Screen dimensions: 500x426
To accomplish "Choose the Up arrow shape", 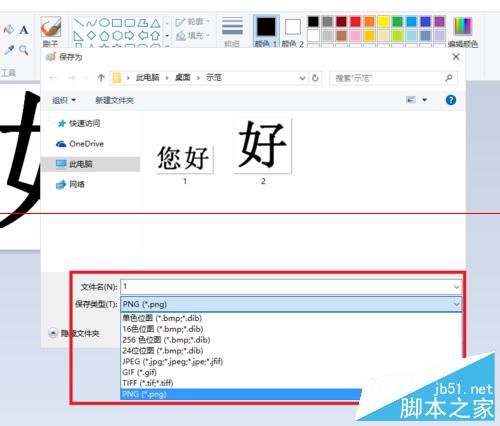I will pyautogui.click(x=155, y=35).
